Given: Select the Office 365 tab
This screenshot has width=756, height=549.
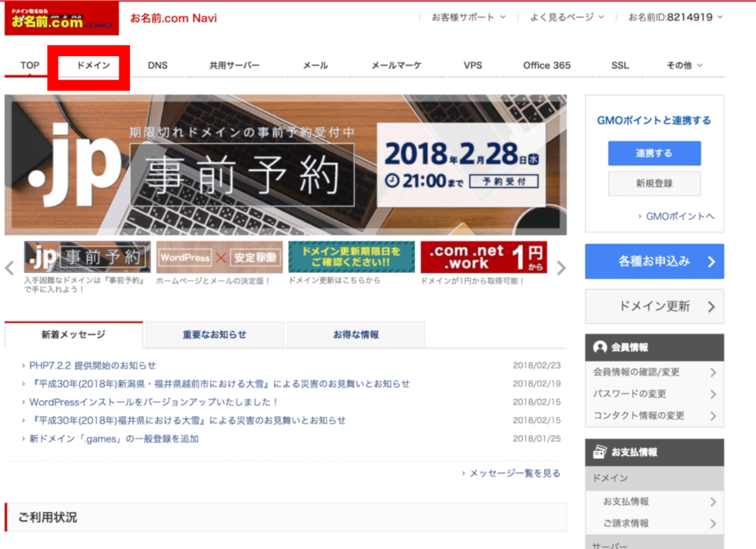Looking at the screenshot, I should point(547,65).
